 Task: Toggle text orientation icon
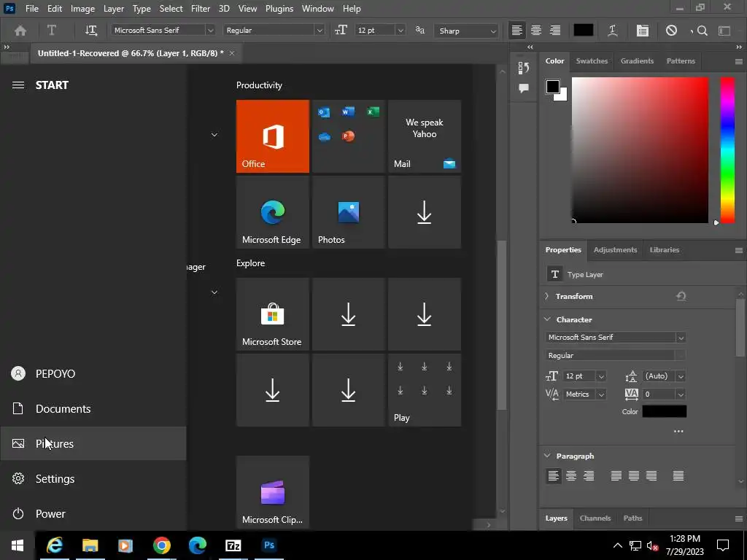pos(91,31)
